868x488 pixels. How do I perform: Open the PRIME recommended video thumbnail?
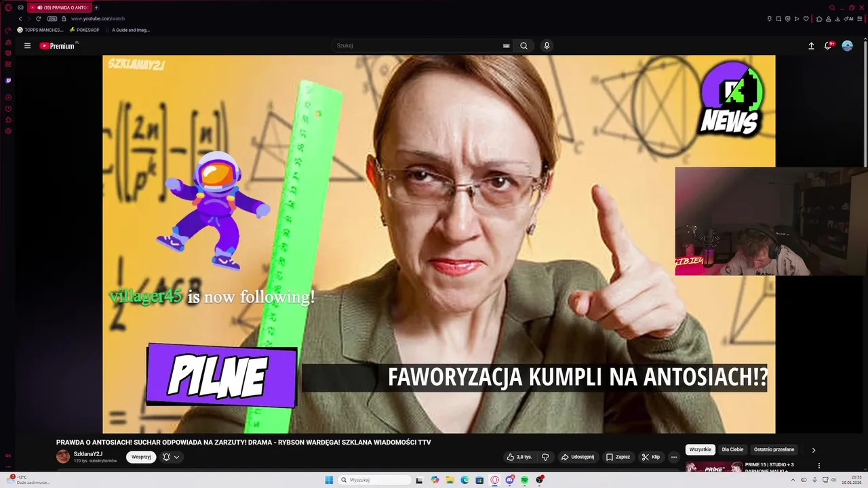713,466
